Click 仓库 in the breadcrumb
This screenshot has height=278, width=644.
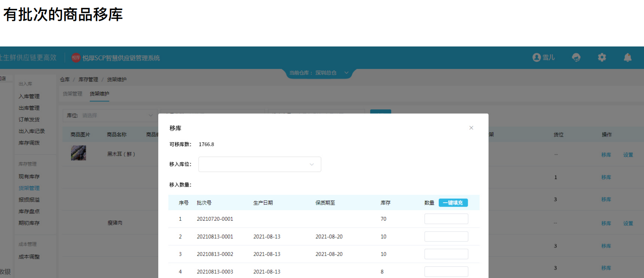(x=65, y=80)
